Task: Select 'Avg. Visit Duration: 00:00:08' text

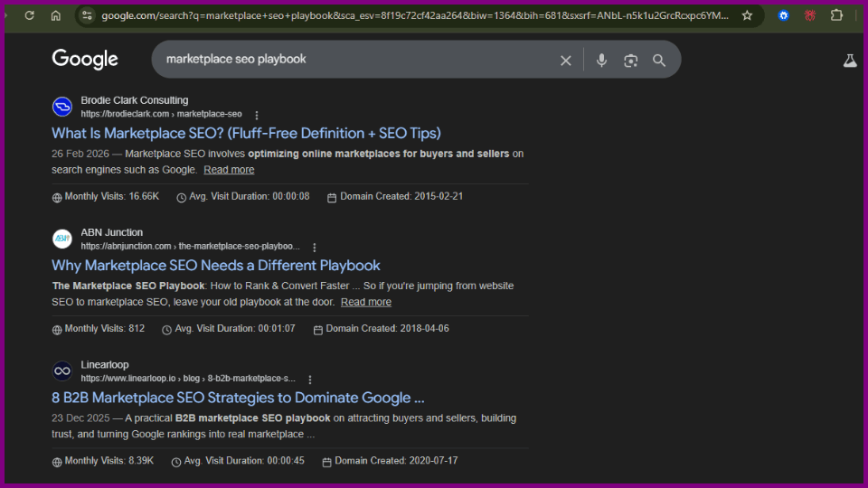Action: (250, 196)
